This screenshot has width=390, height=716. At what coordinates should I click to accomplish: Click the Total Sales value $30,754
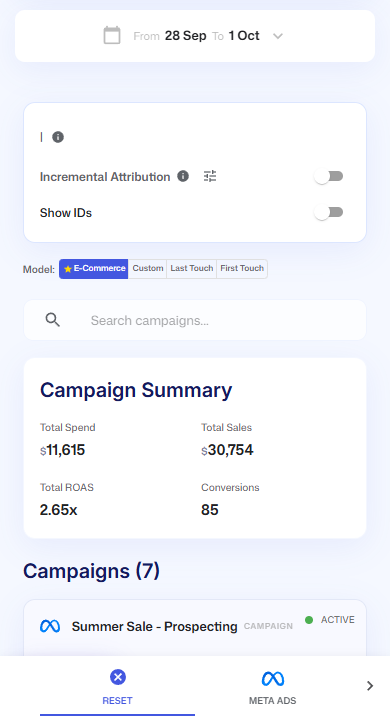[x=227, y=450]
